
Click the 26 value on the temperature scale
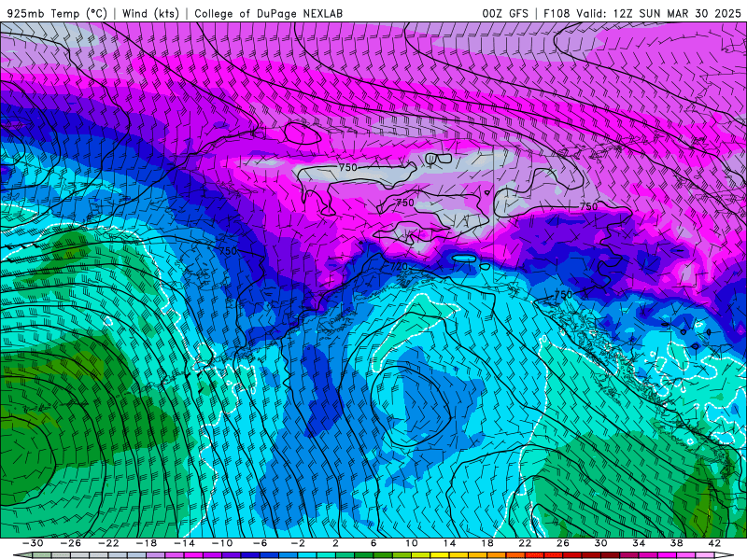click(x=563, y=543)
